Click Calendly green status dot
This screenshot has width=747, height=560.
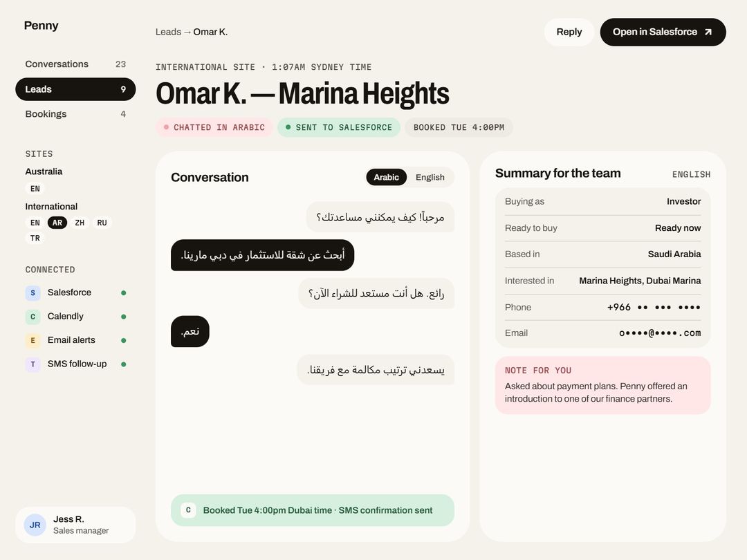point(123,317)
